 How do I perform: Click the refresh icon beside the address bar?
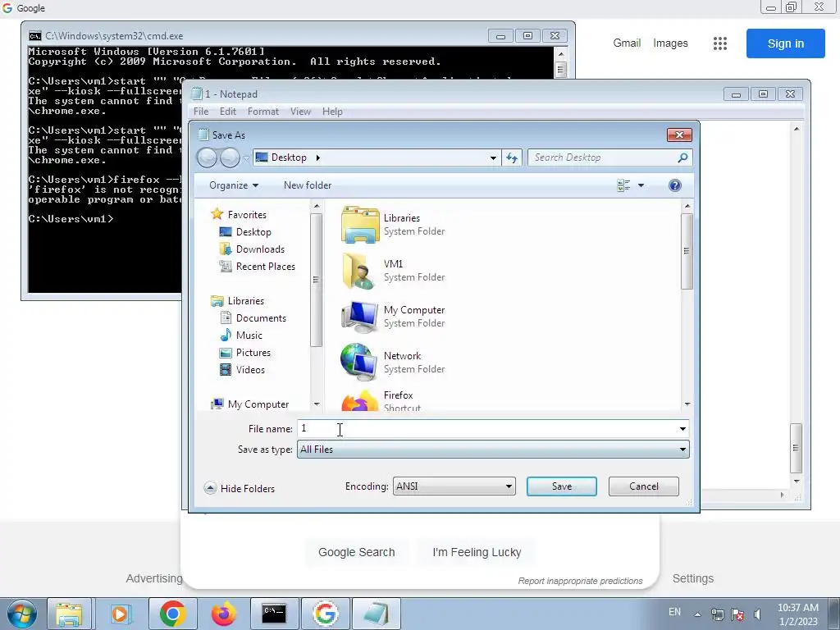coord(512,157)
